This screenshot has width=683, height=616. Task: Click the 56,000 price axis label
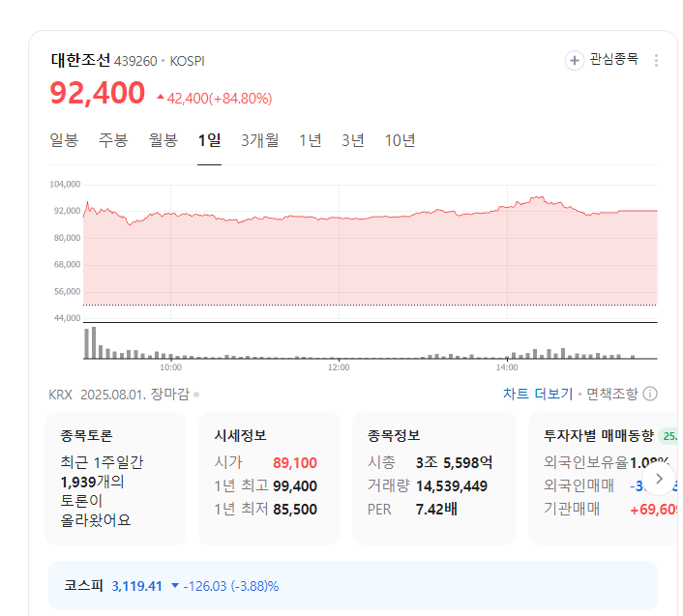[x=67, y=291]
